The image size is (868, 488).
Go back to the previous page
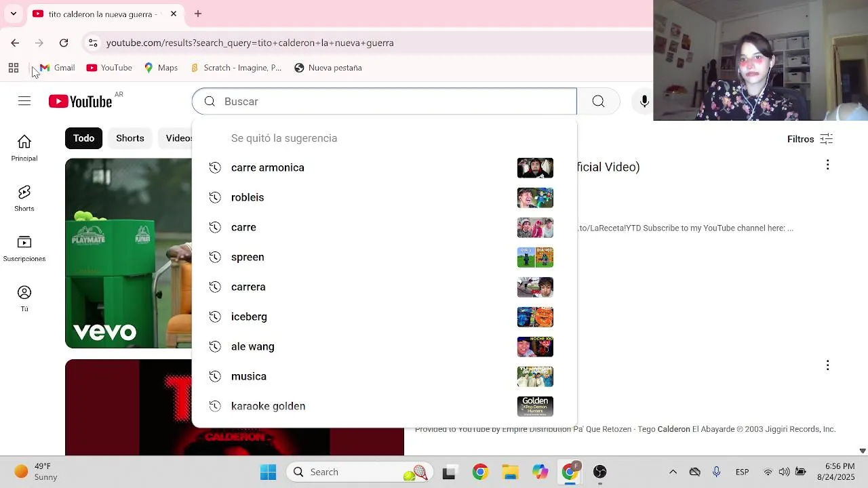point(15,43)
